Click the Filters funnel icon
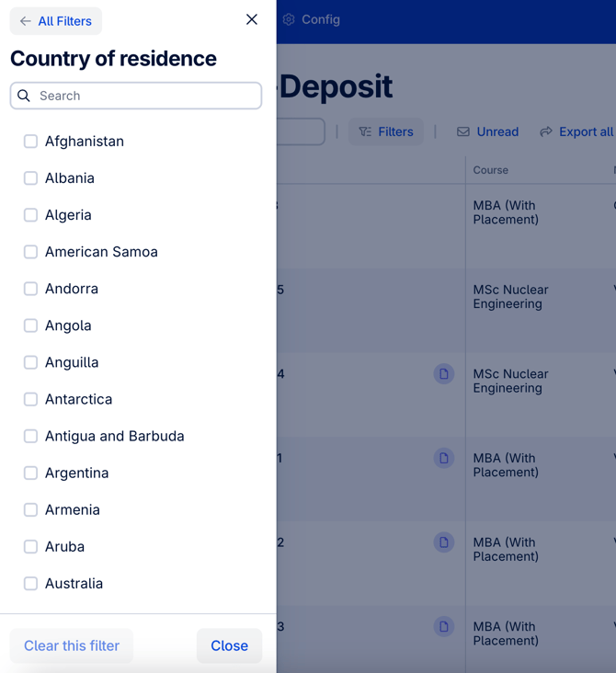The width and height of the screenshot is (616, 673). point(365,131)
